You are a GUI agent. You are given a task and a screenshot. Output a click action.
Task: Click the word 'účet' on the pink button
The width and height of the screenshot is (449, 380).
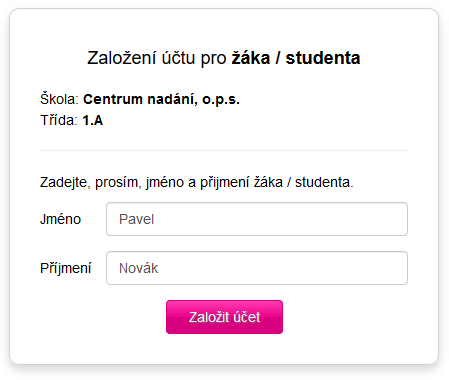click(x=247, y=317)
